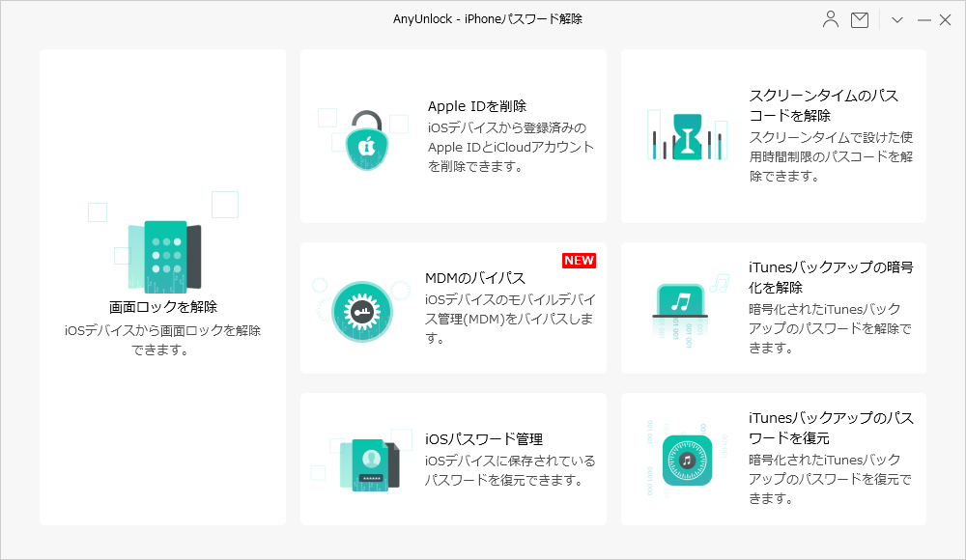Image resolution: width=966 pixels, height=560 pixels.
Task: Click the feedback envelope icon
Action: pos(859,19)
